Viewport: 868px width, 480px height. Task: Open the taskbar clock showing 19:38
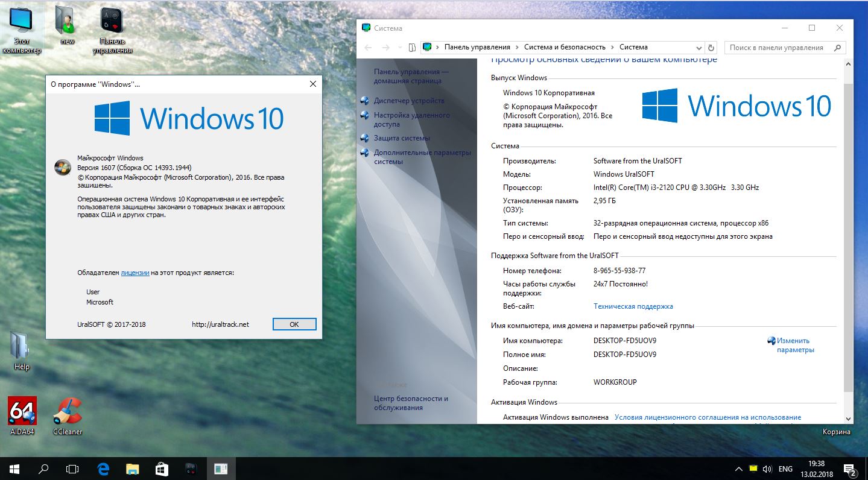pyautogui.click(x=816, y=469)
